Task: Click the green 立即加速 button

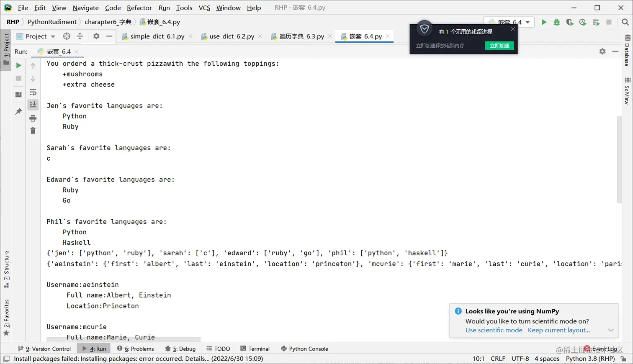Action: [x=499, y=46]
